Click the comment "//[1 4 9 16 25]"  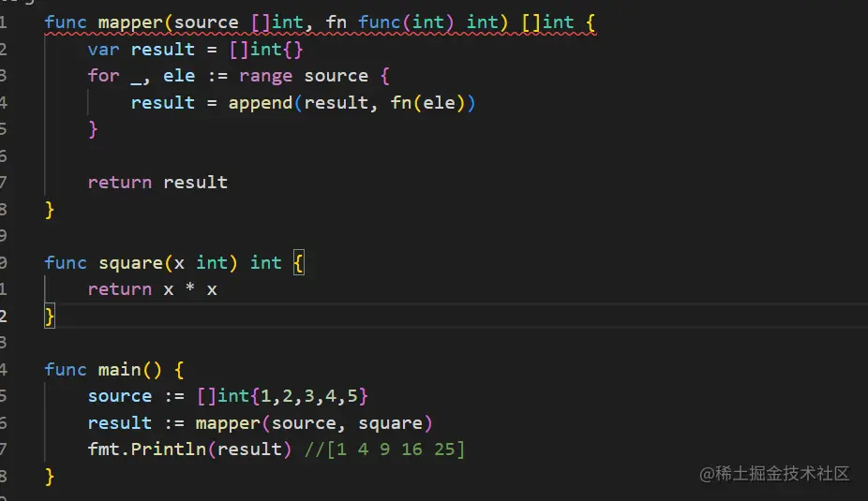[x=384, y=449]
